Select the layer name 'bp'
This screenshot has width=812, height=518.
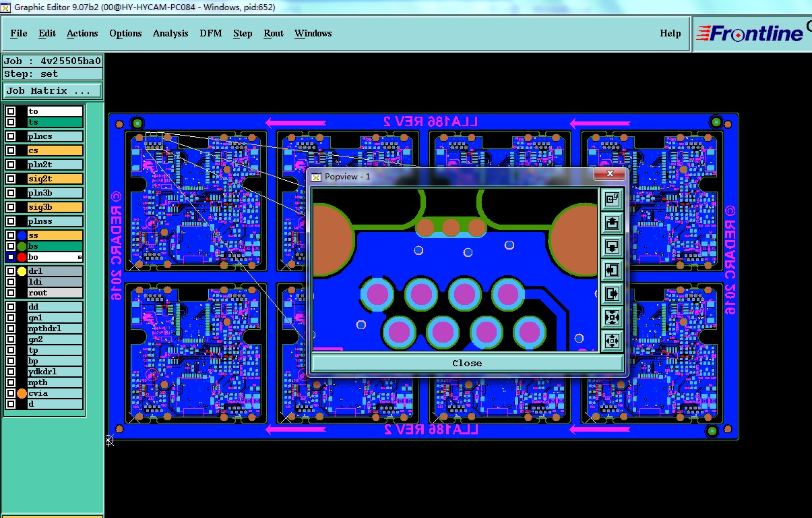55,361
